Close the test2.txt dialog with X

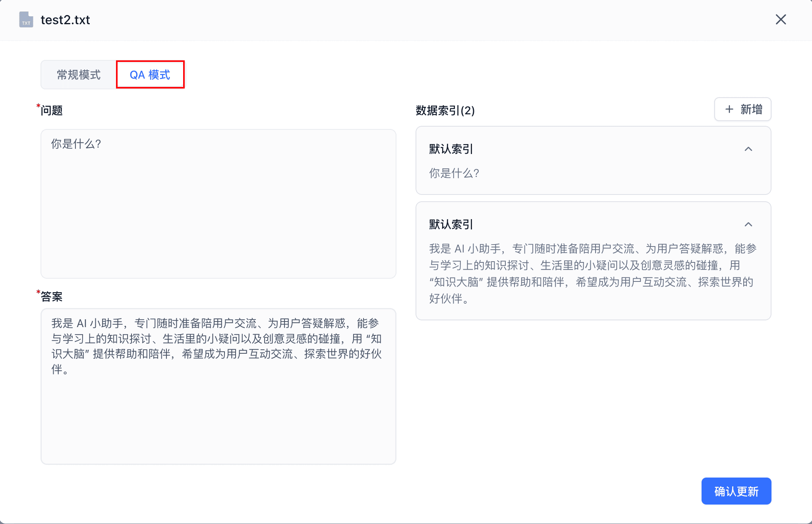click(781, 19)
